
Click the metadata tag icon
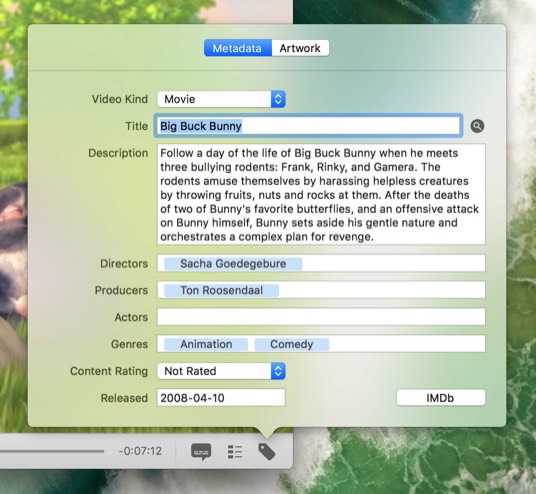click(267, 452)
